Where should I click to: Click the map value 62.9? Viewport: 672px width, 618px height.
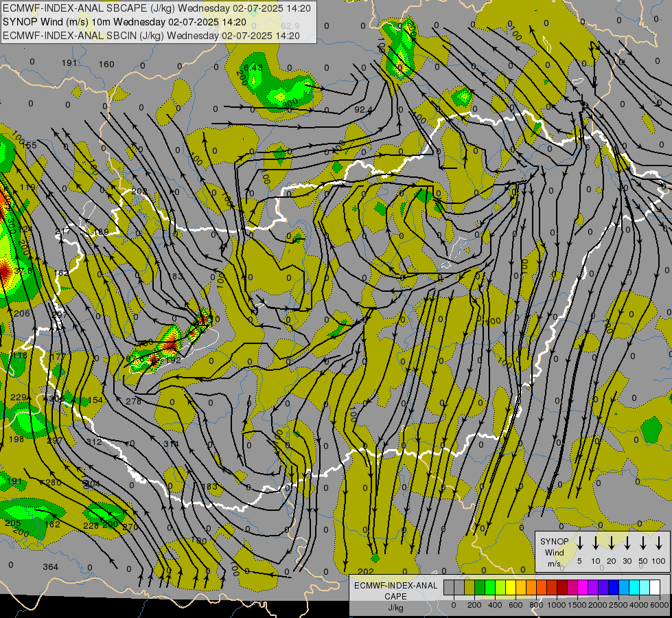290,25
